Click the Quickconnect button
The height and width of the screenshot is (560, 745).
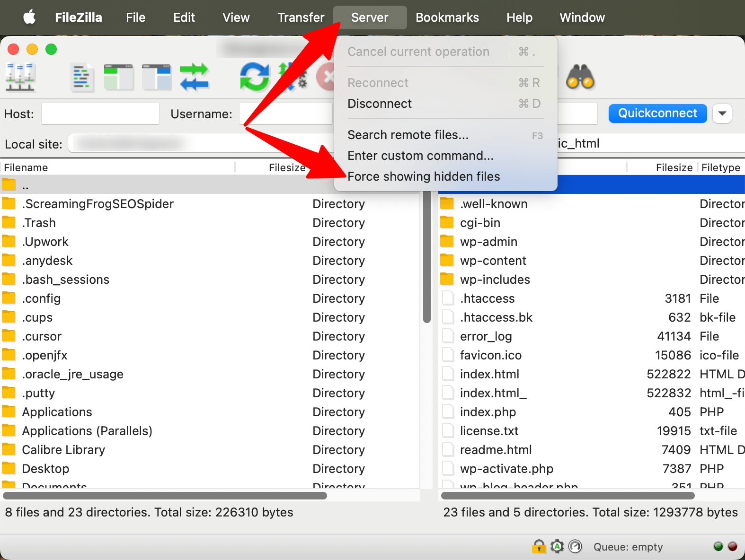[x=657, y=114]
